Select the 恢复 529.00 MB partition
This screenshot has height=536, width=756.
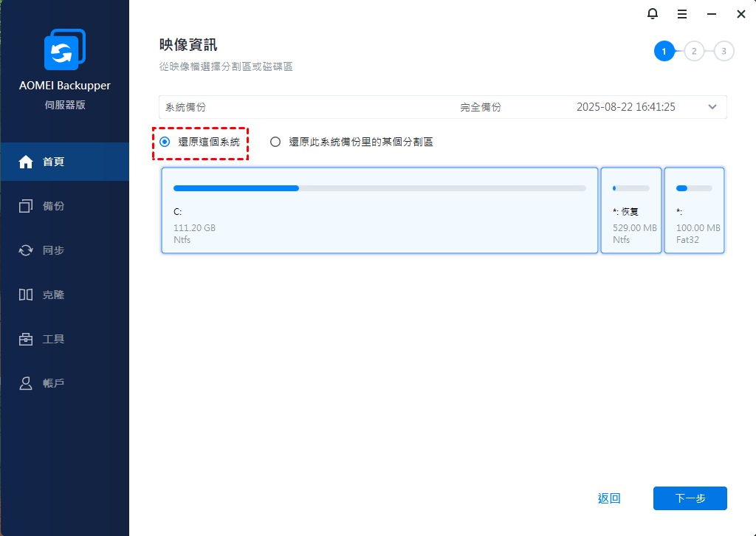click(631, 210)
